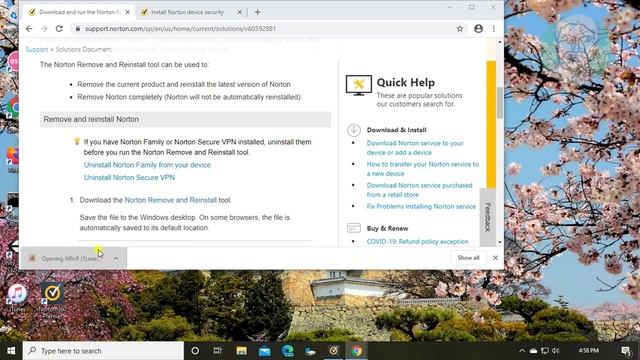This screenshot has width=640, height=360.
Task: Click the Buy & Renew card icon
Action: pyautogui.click(x=353, y=228)
